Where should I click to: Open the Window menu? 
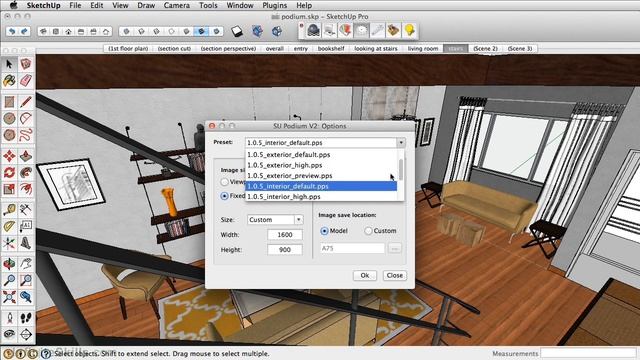point(240,5)
